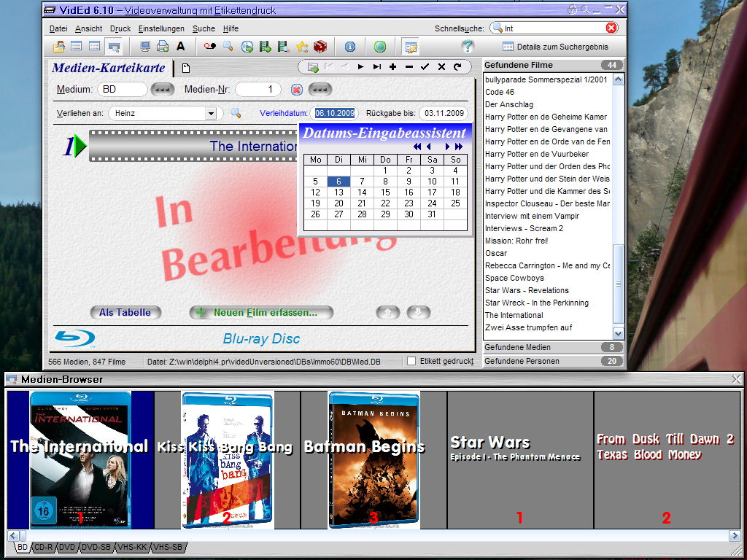This screenshot has width=747, height=560.
Task: Click the red dice icon
Action: coord(320,47)
